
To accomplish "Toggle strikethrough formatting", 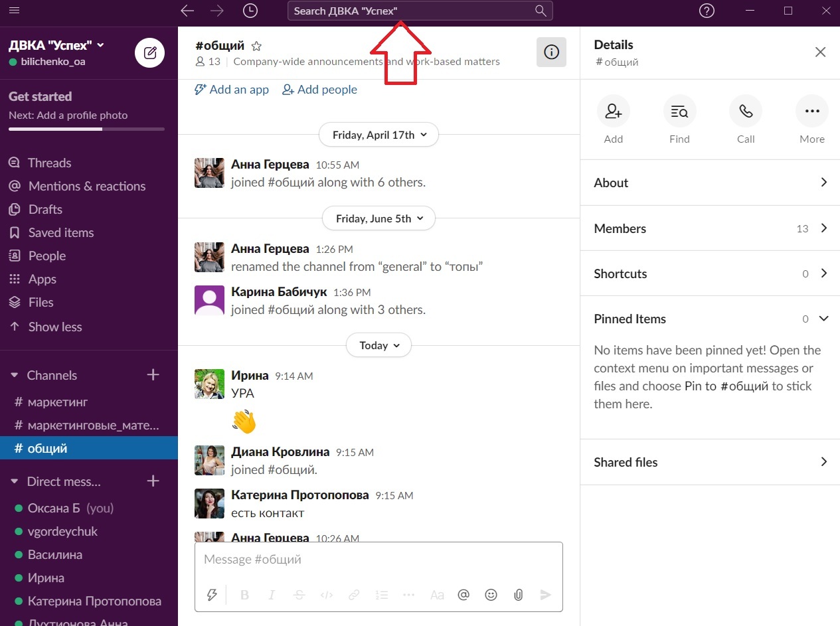I will click(299, 595).
